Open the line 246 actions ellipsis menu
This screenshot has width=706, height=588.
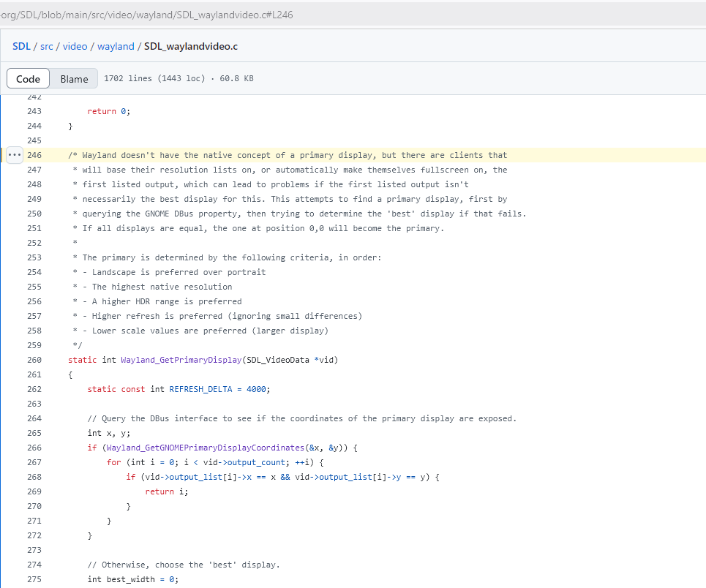(x=15, y=155)
